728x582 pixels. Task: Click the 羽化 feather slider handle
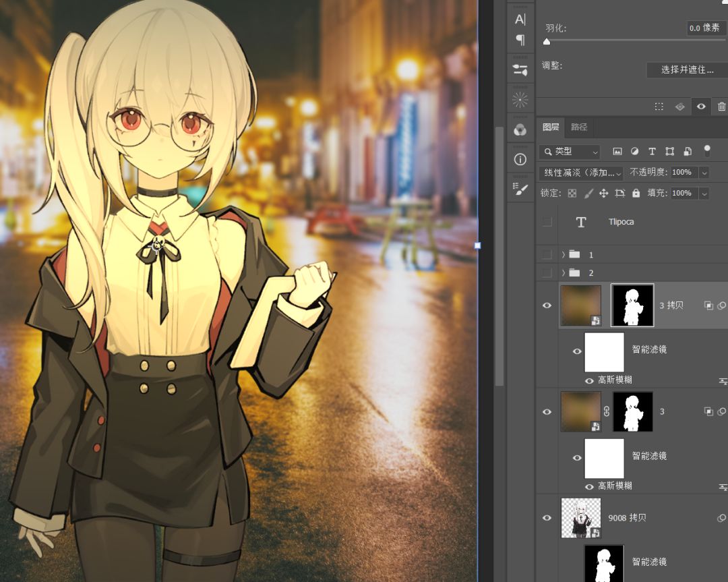tap(547, 42)
